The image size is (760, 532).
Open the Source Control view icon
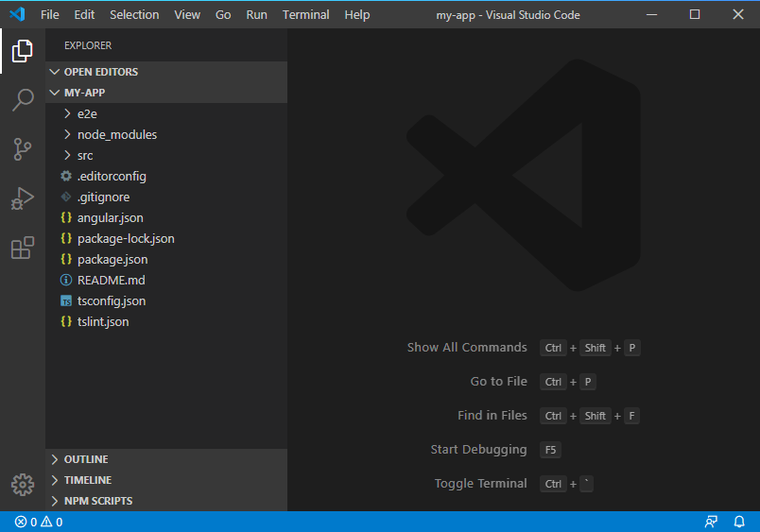pos(23,149)
